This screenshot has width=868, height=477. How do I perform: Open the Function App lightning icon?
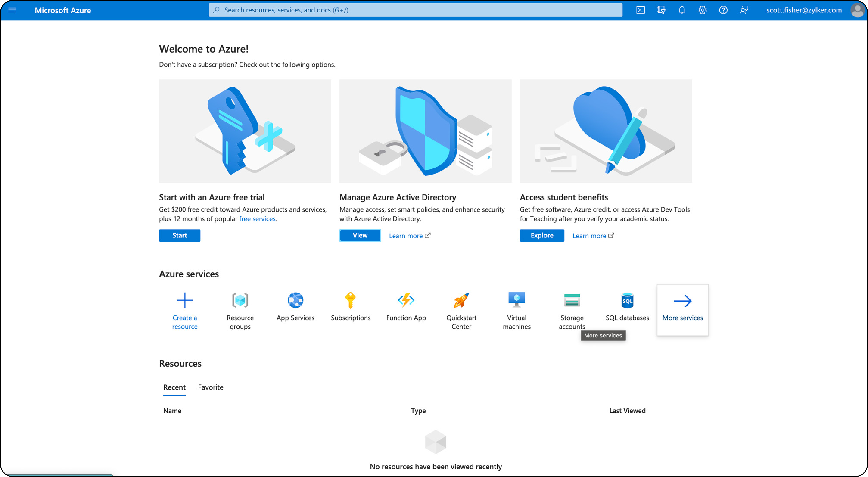[x=406, y=300]
